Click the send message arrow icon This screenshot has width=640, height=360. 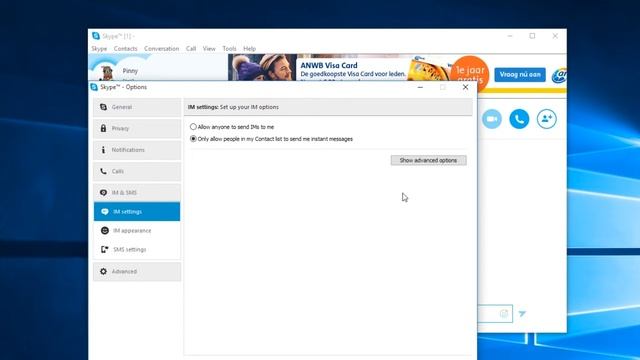click(x=522, y=313)
